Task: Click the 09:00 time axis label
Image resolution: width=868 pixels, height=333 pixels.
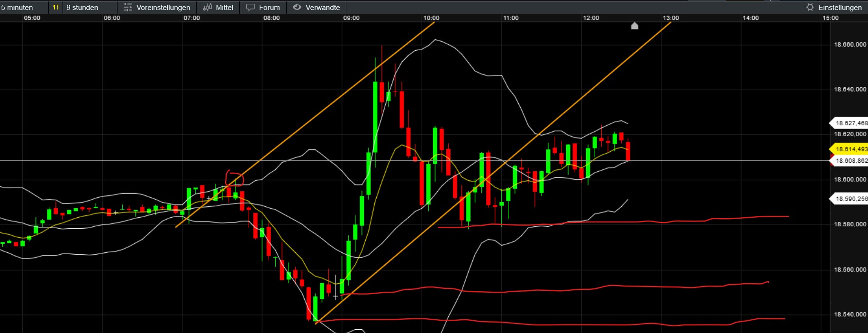Action: click(x=351, y=18)
